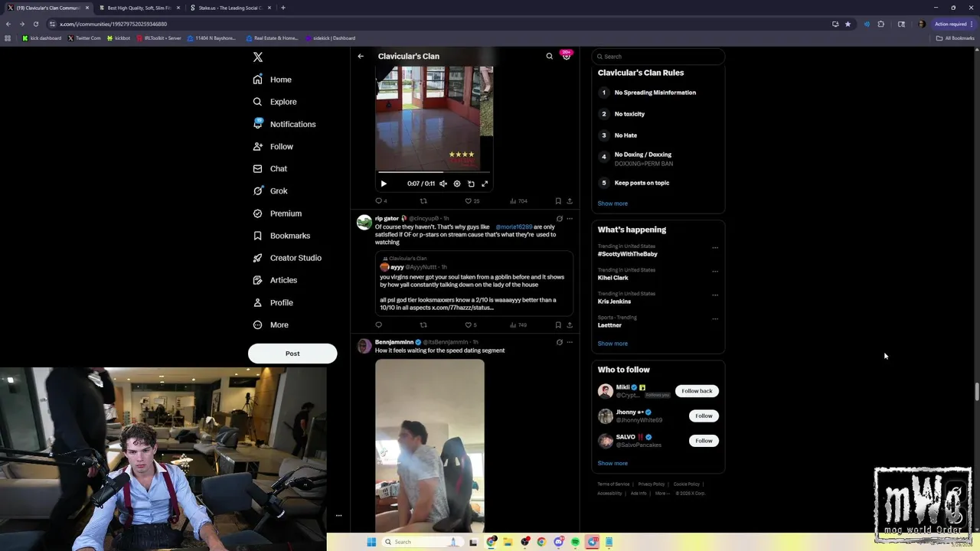This screenshot has width=980, height=551.
Task: View analytics showing 704 views
Action: pyautogui.click(x=518, y=201)
